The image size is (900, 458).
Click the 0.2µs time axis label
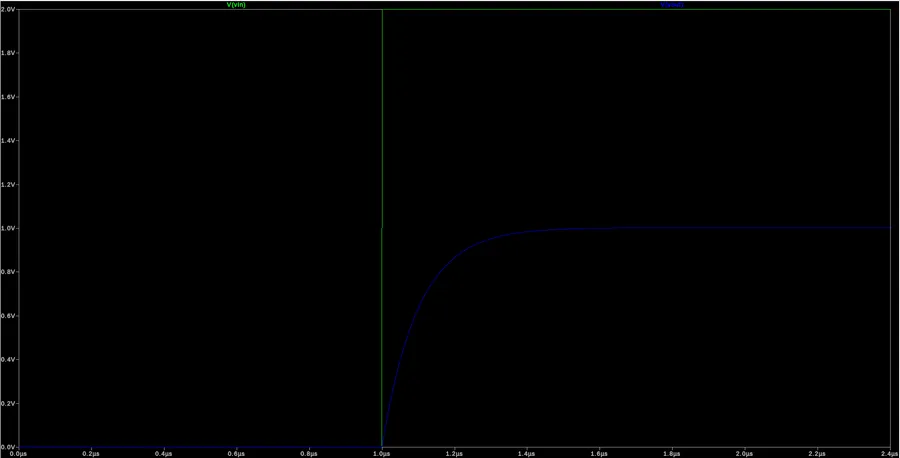pos(91,453)
